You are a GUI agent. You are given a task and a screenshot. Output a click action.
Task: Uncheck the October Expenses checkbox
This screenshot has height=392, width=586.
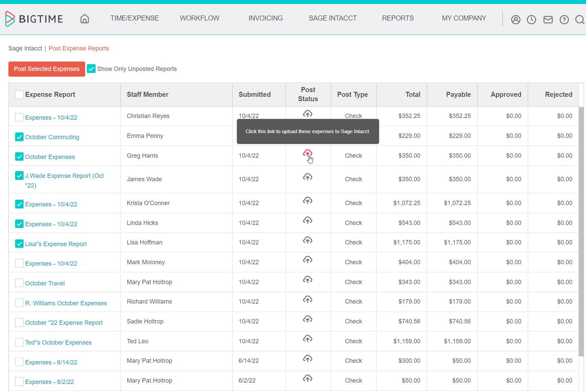coord(20,157)
